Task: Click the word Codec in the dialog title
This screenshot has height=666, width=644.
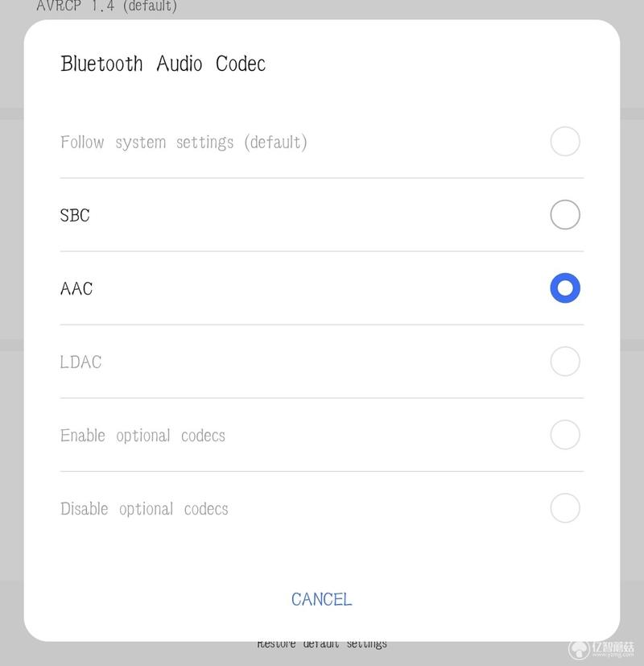Action: [x=241, y=64]
